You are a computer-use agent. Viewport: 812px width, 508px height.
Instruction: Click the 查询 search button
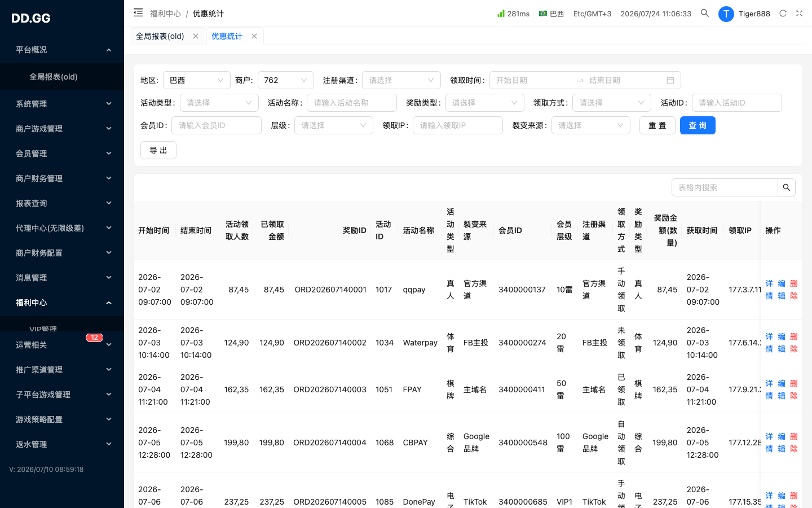pyautogui.click(x=698, y=125)
